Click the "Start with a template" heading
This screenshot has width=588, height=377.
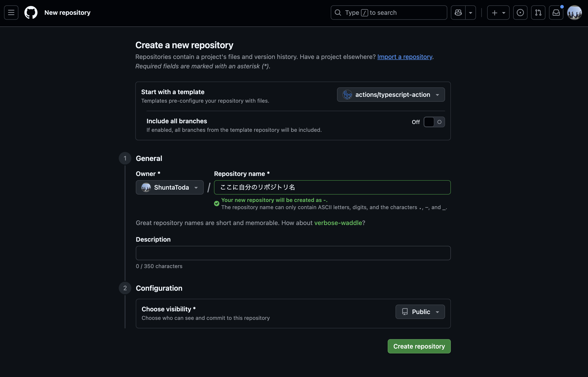tap(173, 92)
